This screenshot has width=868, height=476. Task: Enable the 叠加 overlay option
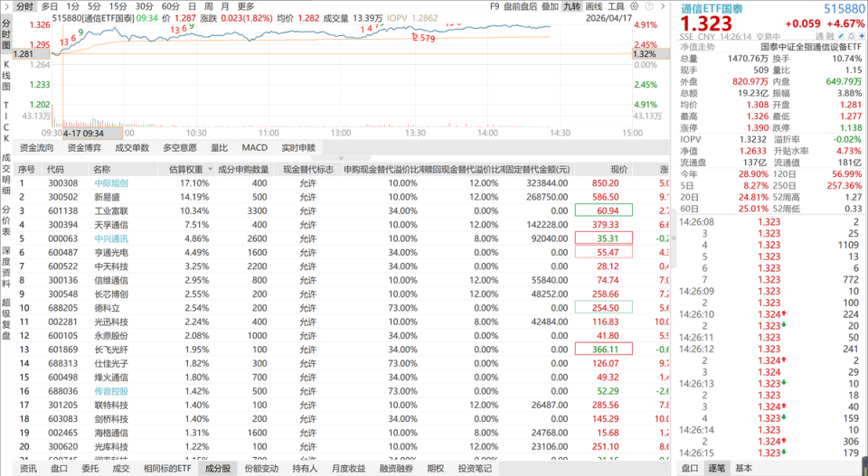[550, 6]
